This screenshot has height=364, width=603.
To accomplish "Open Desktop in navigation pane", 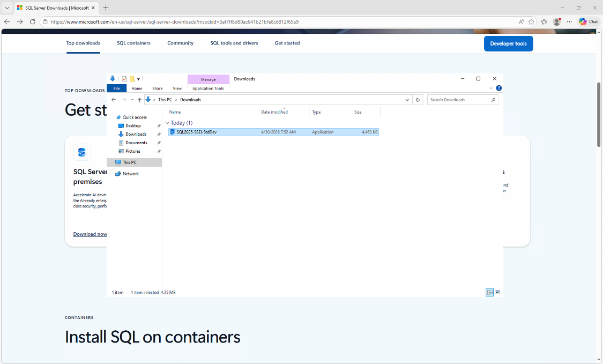I will pyautogui.click(x=133, y=126).
